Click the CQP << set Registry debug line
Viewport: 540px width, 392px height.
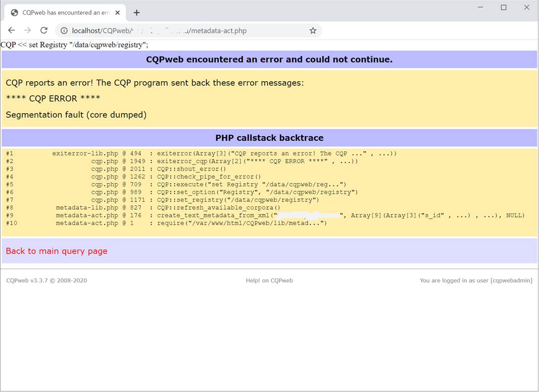(x=74, y=45)
